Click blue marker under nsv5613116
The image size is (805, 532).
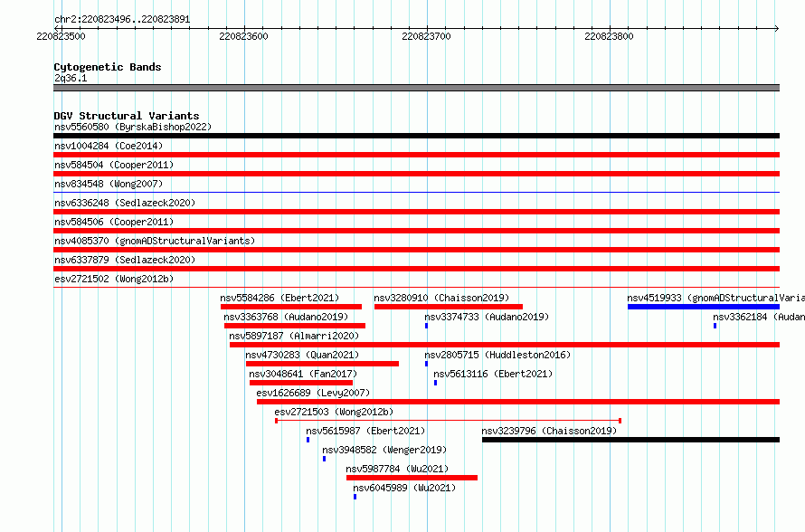coord(435,383)
